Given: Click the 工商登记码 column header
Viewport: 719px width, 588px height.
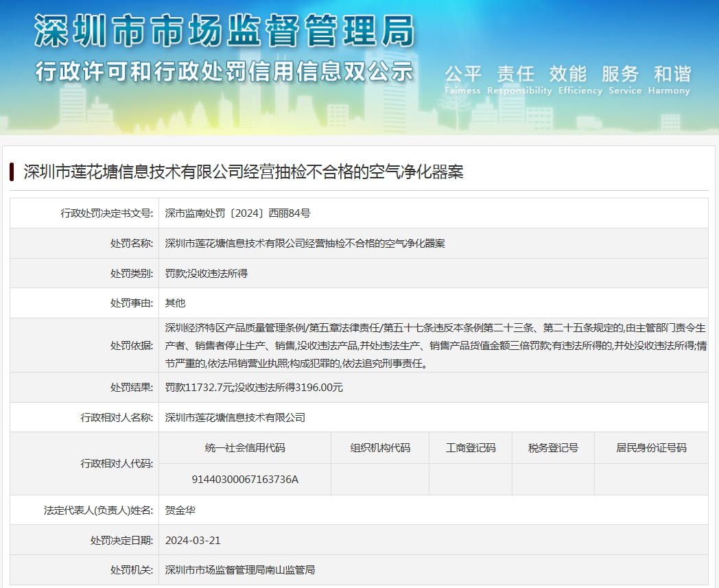Looking at the screenshot, I should click(471, 448).
